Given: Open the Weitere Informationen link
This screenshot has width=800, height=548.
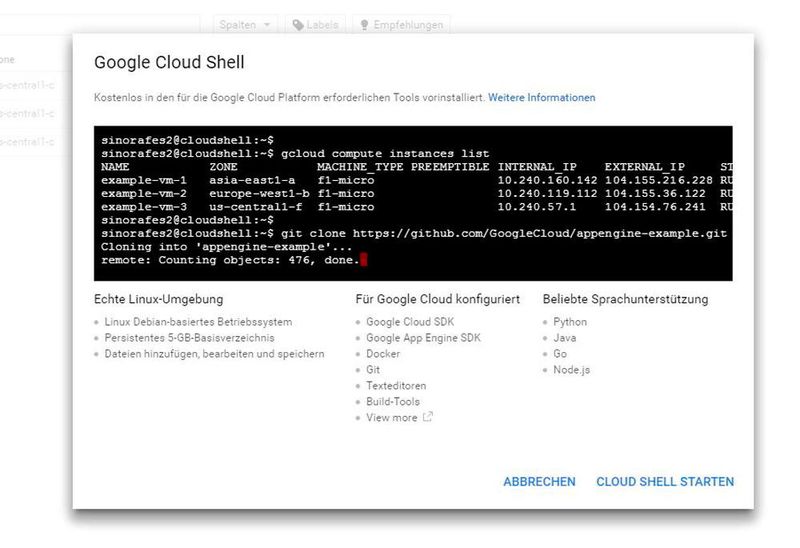Looking at the screenshot, I should [541, 97].
